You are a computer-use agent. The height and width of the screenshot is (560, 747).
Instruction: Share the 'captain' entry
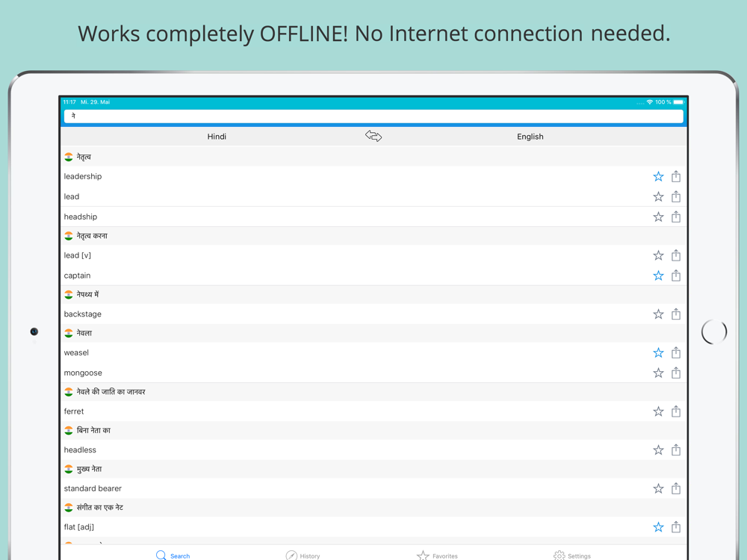676,276
